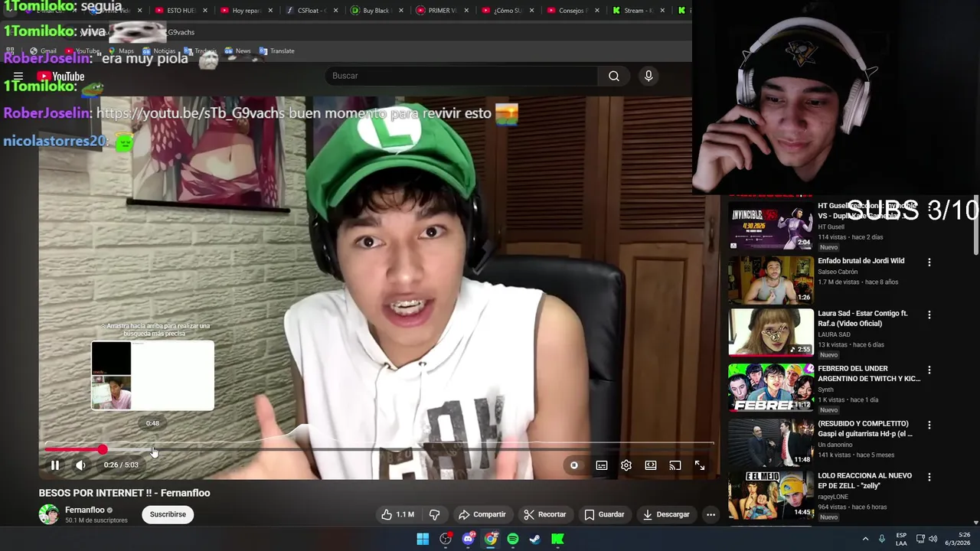Image resolution: width=980 pixels, height=551 pixels.
Task: Open the FEBRERO DEL UNDER thumbnail
Action: (770, 387)
